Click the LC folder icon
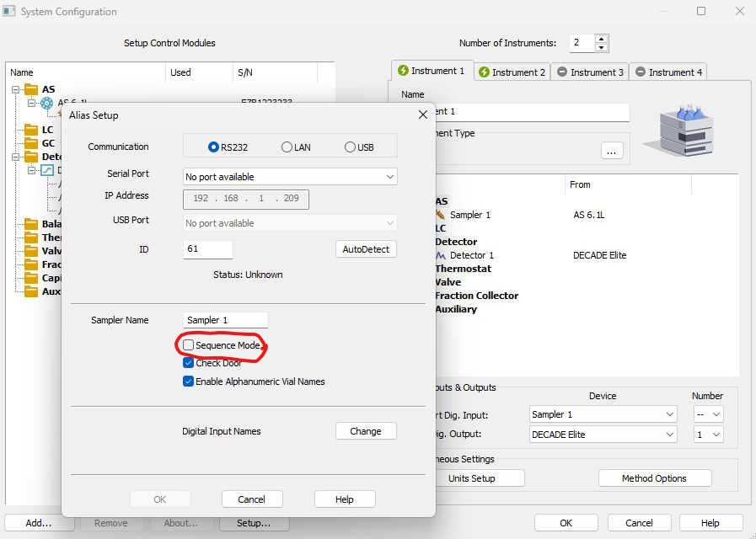Image resolution: width=756 pixels, height=539 pixels. [31, 130]
